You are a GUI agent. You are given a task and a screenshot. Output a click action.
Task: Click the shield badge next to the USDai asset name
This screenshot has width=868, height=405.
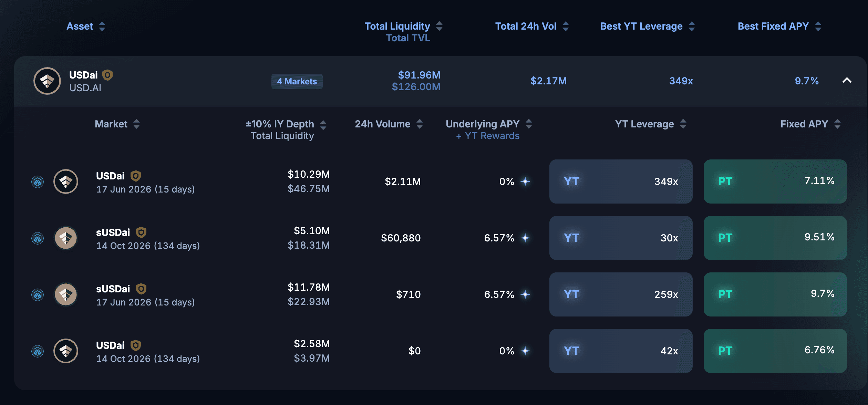tap(107, 75)
